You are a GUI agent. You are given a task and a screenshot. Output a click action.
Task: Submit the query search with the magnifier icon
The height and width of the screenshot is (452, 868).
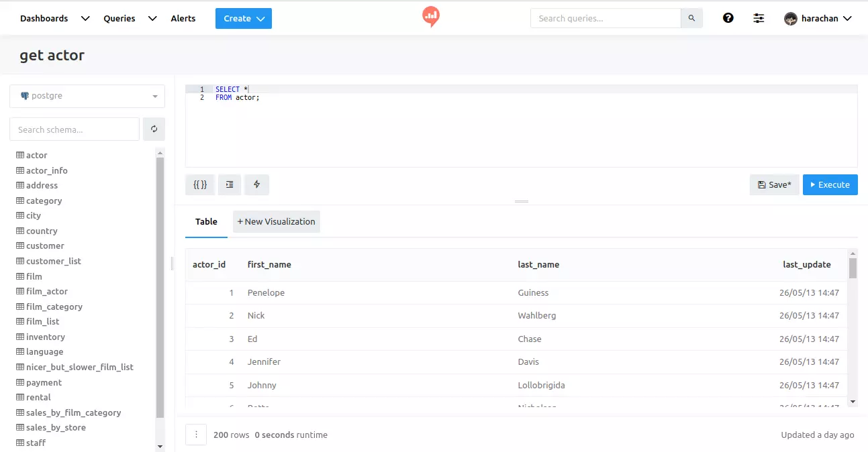[691, 18]
